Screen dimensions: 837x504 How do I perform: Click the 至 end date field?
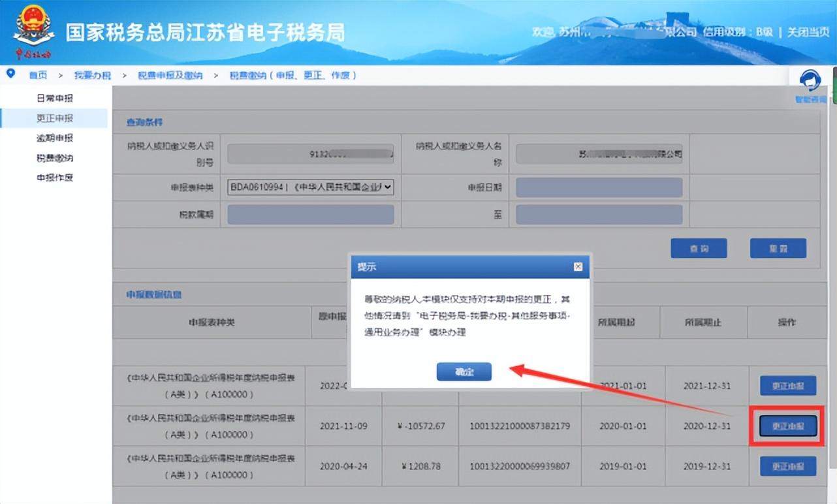(x=599, y=215)
